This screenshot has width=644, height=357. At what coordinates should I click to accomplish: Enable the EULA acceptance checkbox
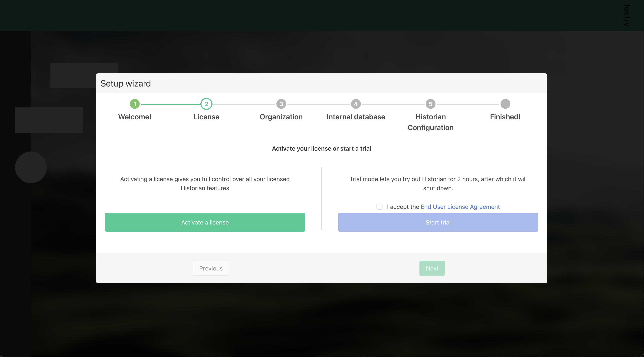tap(379, 207)
